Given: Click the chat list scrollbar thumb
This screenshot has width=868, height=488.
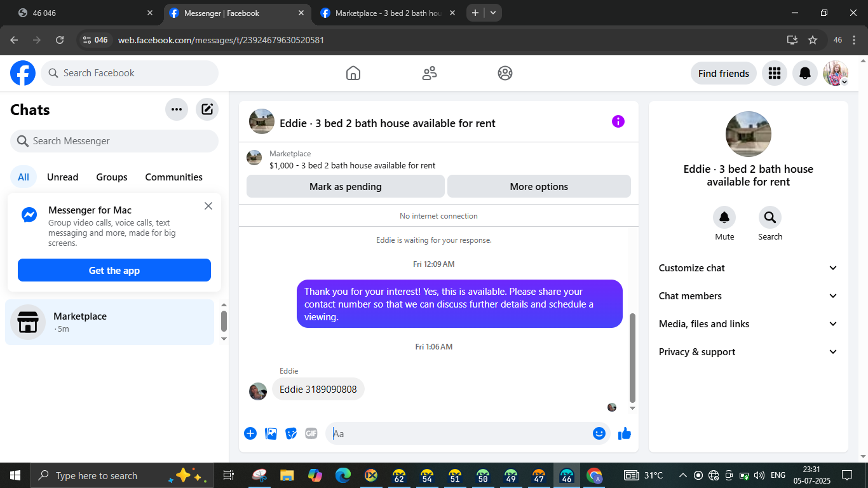Looking at the screenshot, I should 224,321.
